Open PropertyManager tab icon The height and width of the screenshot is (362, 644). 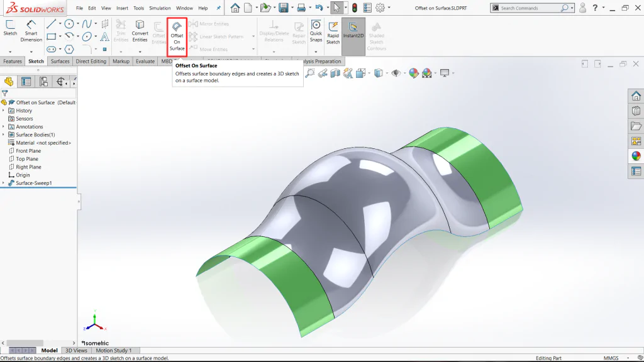click(x=26, y=82)
